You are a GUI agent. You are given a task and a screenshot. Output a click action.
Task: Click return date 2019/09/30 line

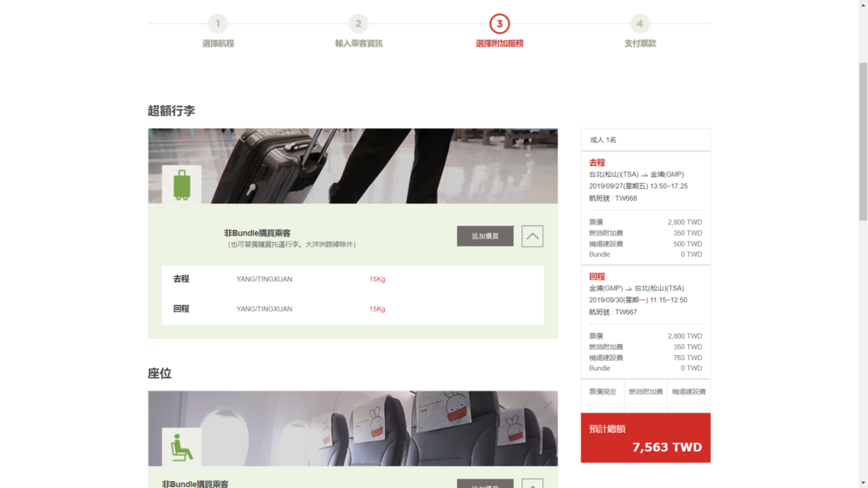(638, 301)
